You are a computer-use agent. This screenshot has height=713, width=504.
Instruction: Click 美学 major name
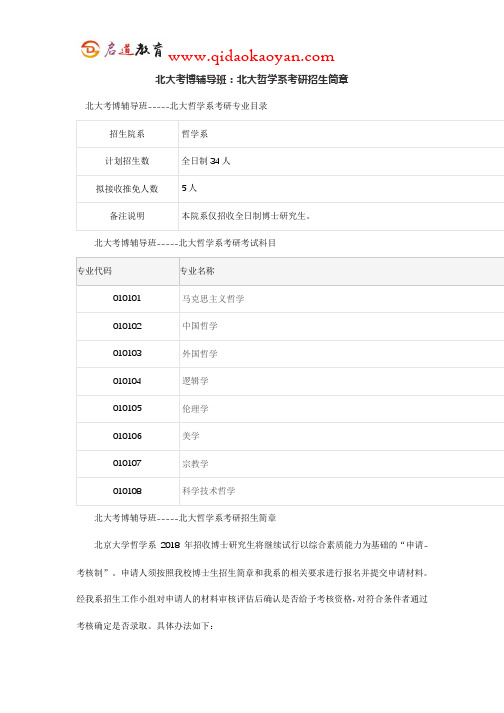tap(191, 436)
